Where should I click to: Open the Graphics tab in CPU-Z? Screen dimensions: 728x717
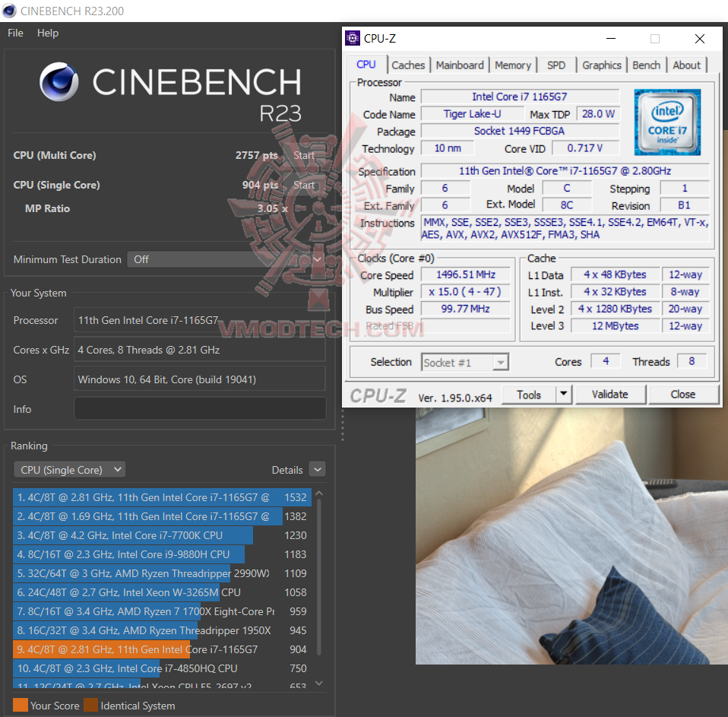pyautogui.click(x=602, y=65)
